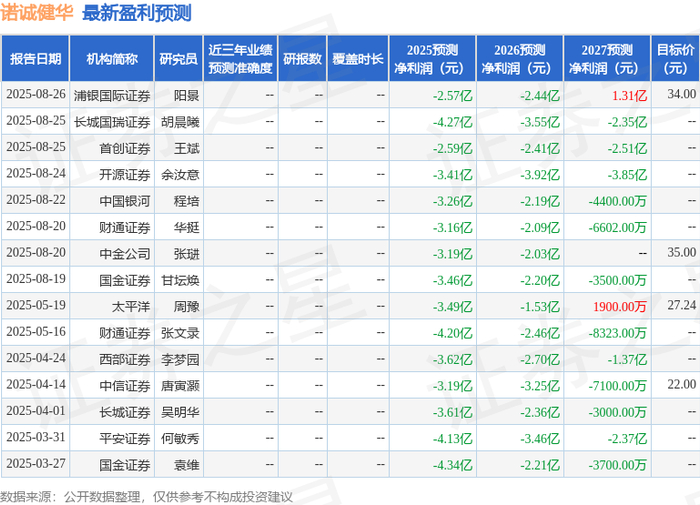Click 浦银国际证券 institution cell
The height and width of the screenshot is (505, 700).
pyautogui.click(x=112, y=96)
